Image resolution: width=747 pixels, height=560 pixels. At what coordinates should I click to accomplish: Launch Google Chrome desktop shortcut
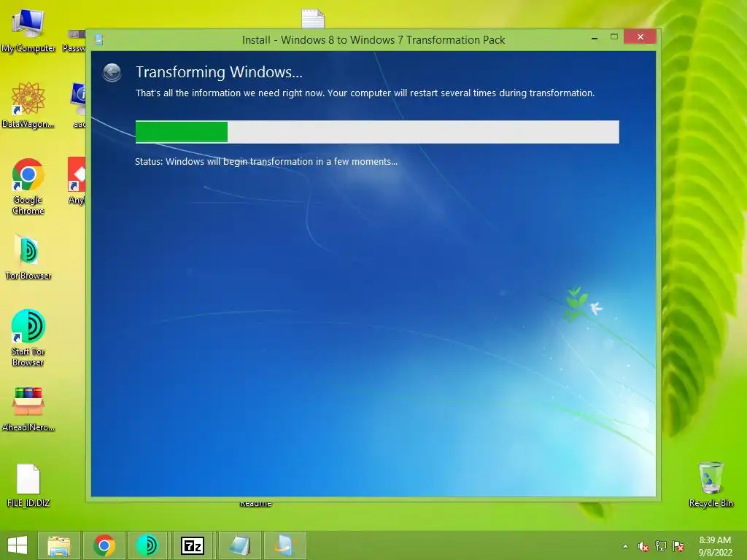point(28,187)
